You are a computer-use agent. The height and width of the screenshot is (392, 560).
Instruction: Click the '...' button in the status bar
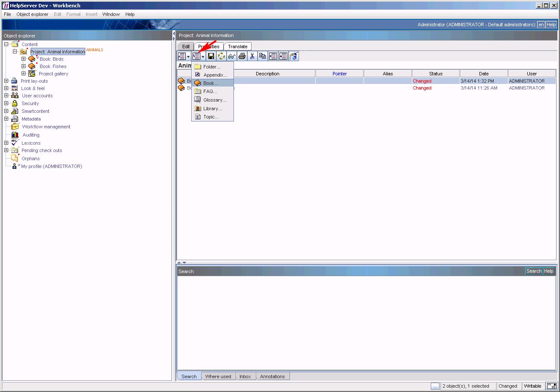click(x=436, y=386)
